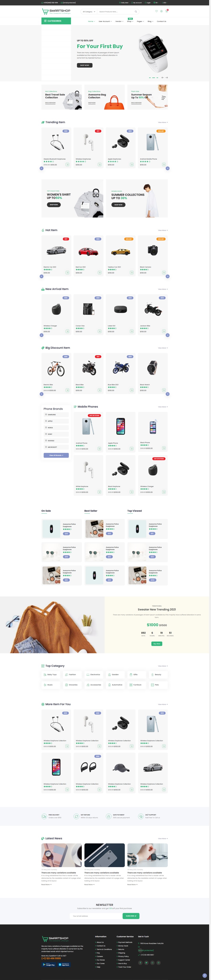Viewport: 211px width, 980px height.
Task: Open the All Category dropdown
Action: [89, 12]
